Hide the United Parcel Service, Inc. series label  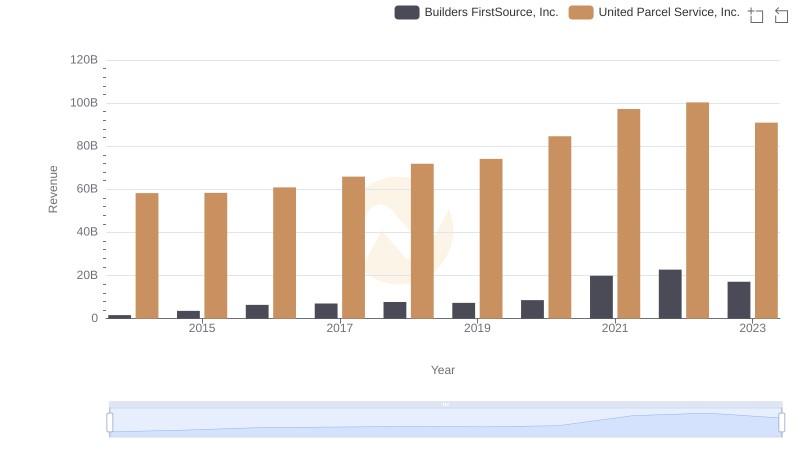point(669,12)
